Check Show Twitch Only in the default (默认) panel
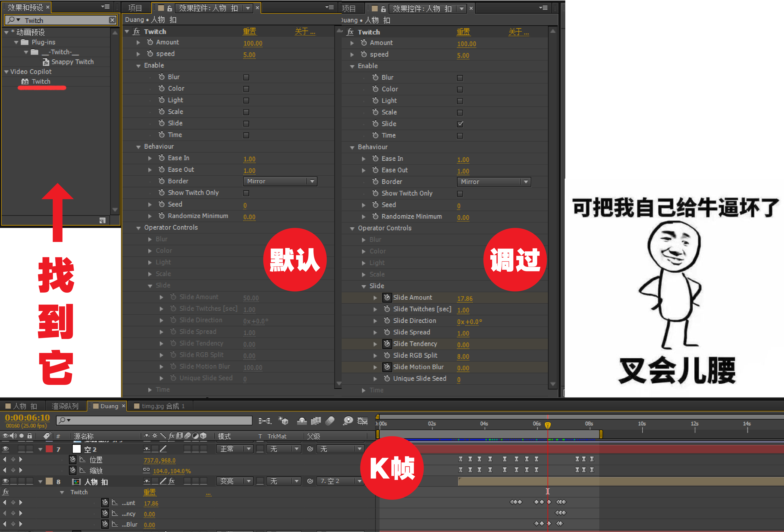Screen dimensions: 784x532 click(246, 193)
